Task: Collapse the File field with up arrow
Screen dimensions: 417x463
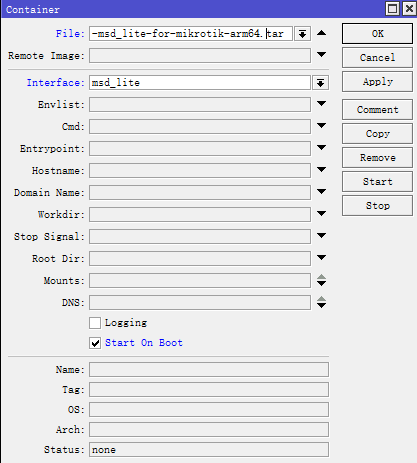Action: [x=321, y=33]
